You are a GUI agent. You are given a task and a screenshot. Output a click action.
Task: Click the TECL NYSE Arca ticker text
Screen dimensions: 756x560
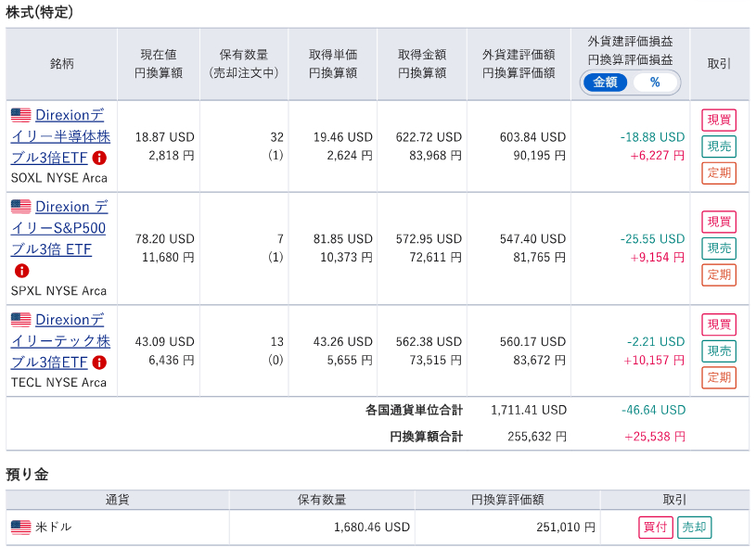[58, 383]
